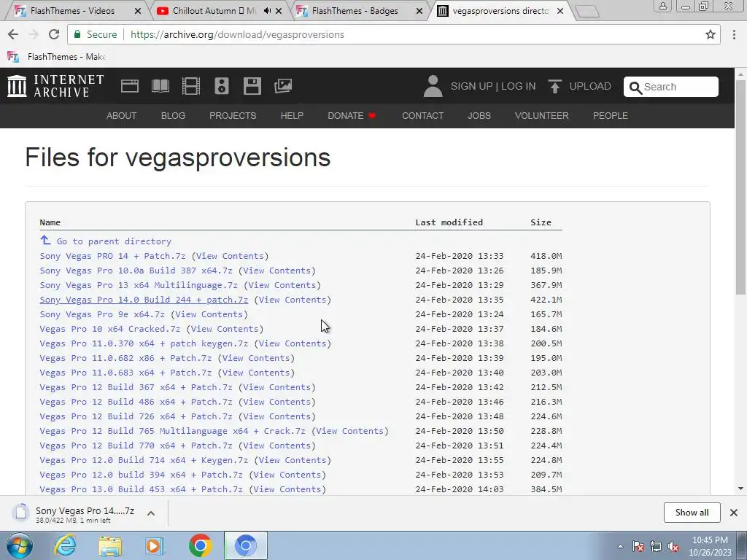Image resolution: width=747 pixels, height=560 pixels.
Task: Expand the download item options chevron
Action: (151, 513)
